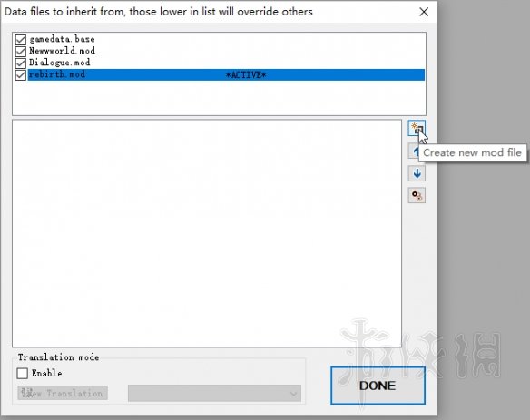This screenshot has width=530, height=420.
Task: Click the gears icon below the down arrow
Action: pos(417,196)
